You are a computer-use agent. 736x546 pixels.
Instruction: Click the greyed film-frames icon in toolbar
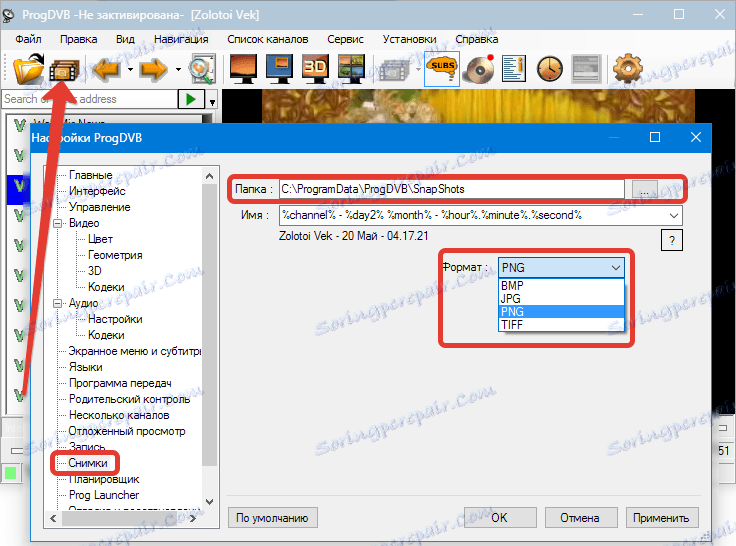[x=393, y=70]
